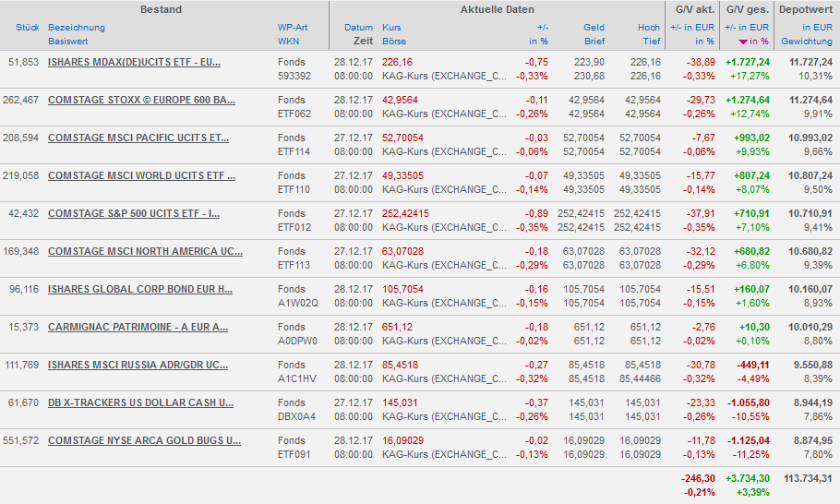This screenshot has height=504, width=840.
Task: Open COMSTAGE MSCI NORTH AMERICA UC... link
Action: [x=145, y=252]
